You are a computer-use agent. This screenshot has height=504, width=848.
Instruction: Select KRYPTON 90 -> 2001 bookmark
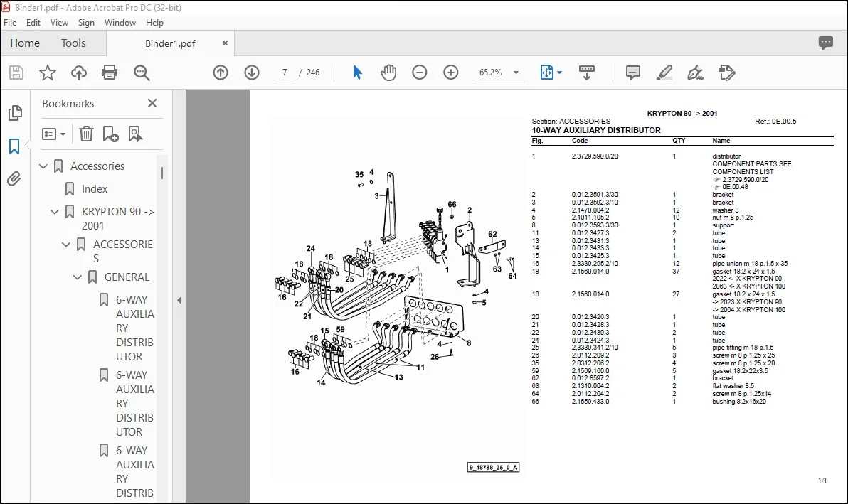118,219
